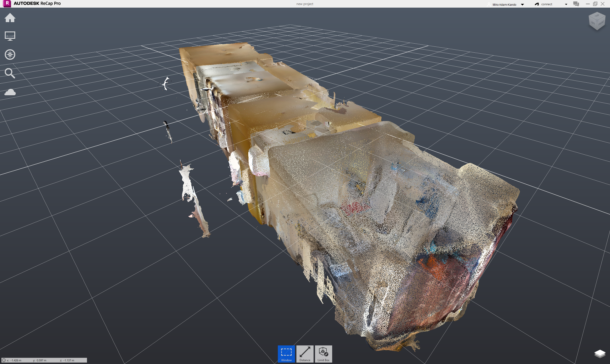Open the Navigation compass tool
The width and height of the screenshot is (610, 364).
[10, 55]
